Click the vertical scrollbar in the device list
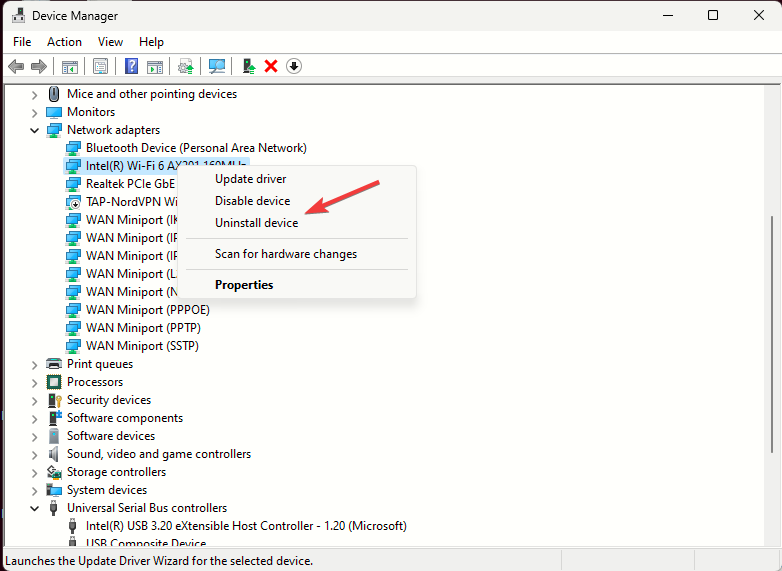 773,300
